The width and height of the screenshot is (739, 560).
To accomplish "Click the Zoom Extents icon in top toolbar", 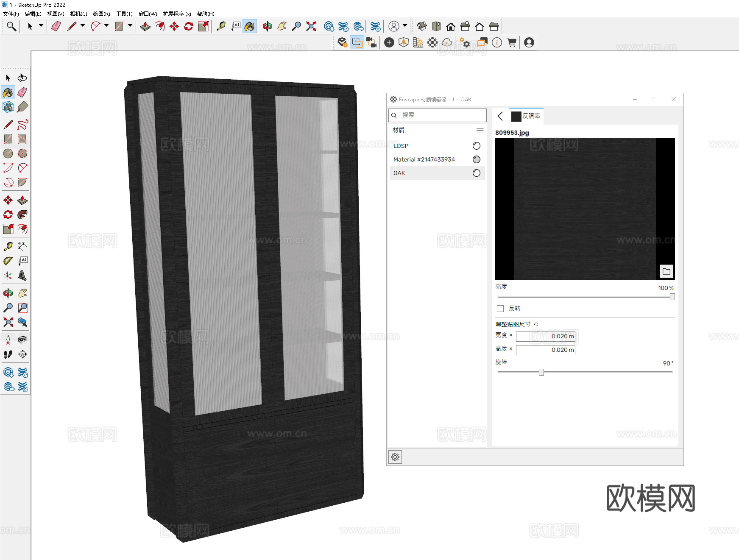I will coord(311,27).
